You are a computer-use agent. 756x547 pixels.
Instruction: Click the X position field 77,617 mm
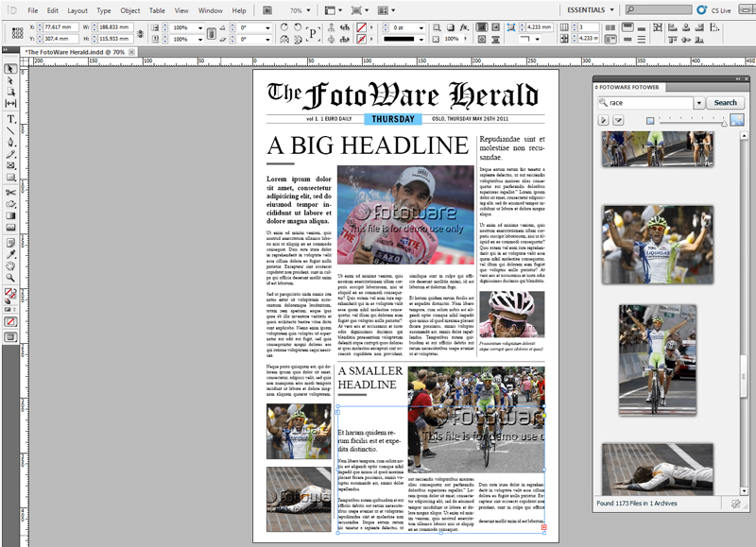[x=60, y=27]
